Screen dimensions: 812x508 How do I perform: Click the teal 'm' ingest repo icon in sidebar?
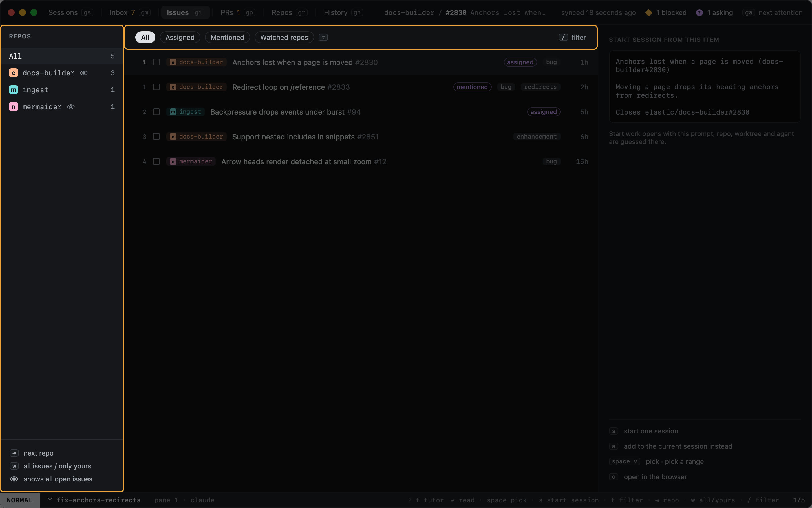(x=14, y=90)
